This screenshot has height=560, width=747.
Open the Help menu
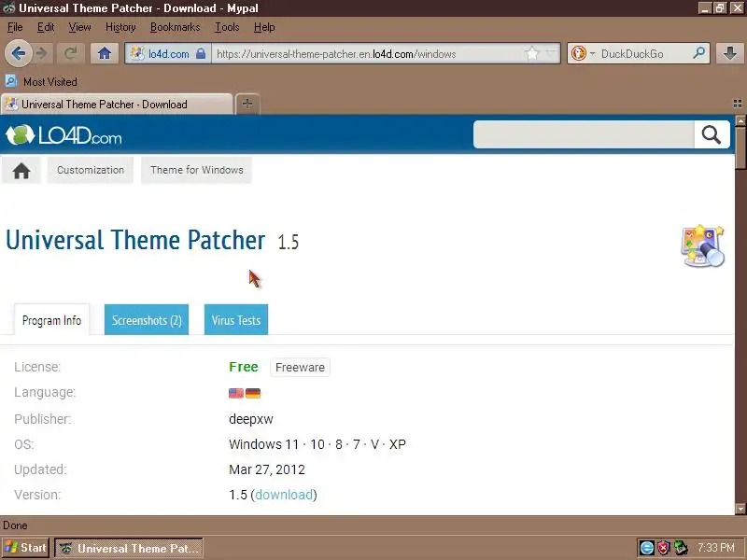coord(264,27)
